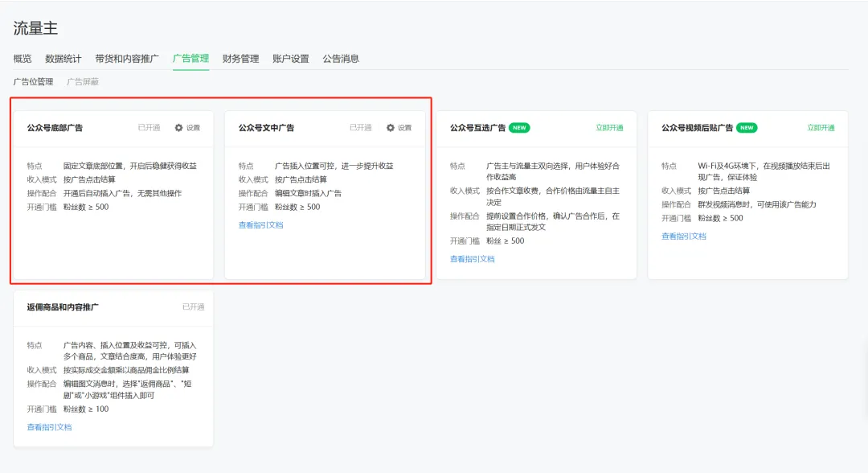This screenshot has height=473, width=868.
Task: Click 公众号视频后贴广告 card title
Action: (x=697, y=128)
